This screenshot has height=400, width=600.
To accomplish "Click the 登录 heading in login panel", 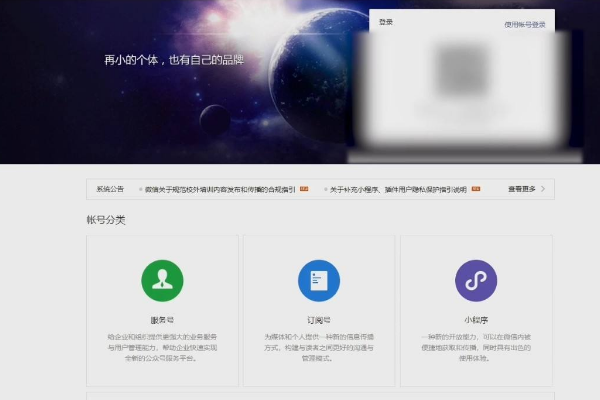I will tap(386, 23).
